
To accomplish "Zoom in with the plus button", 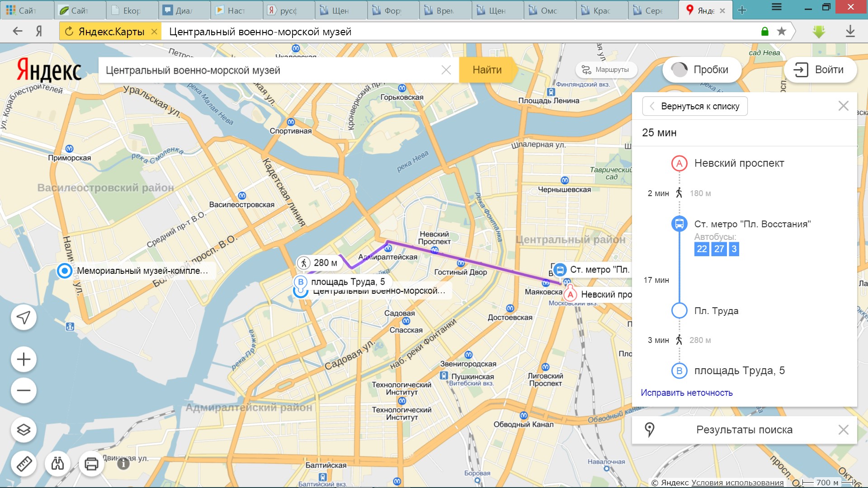I will point(24,360).
